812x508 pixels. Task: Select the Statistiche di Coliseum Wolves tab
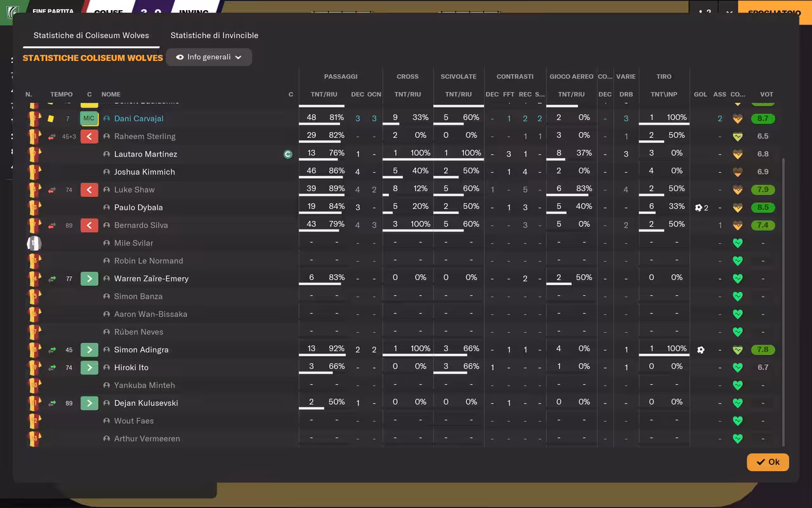click(x=91, y=36)
